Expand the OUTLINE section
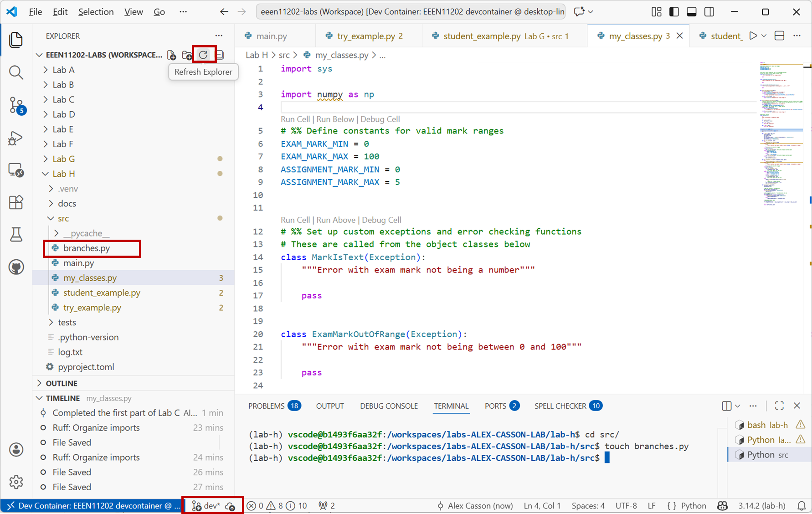Image resolution: width=812 pixels, height=514 pixels. [x=62, y=383]
